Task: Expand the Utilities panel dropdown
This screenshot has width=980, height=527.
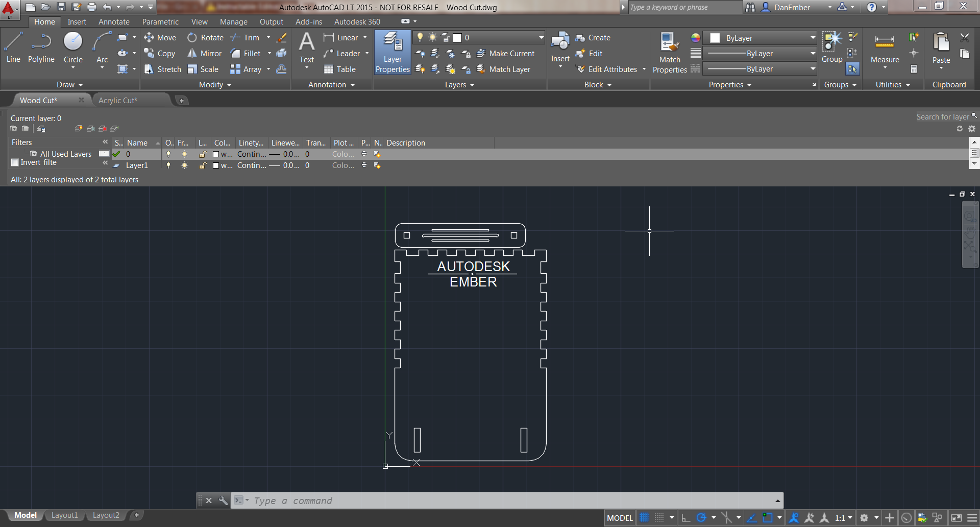Action: click(x=893, y=85)
